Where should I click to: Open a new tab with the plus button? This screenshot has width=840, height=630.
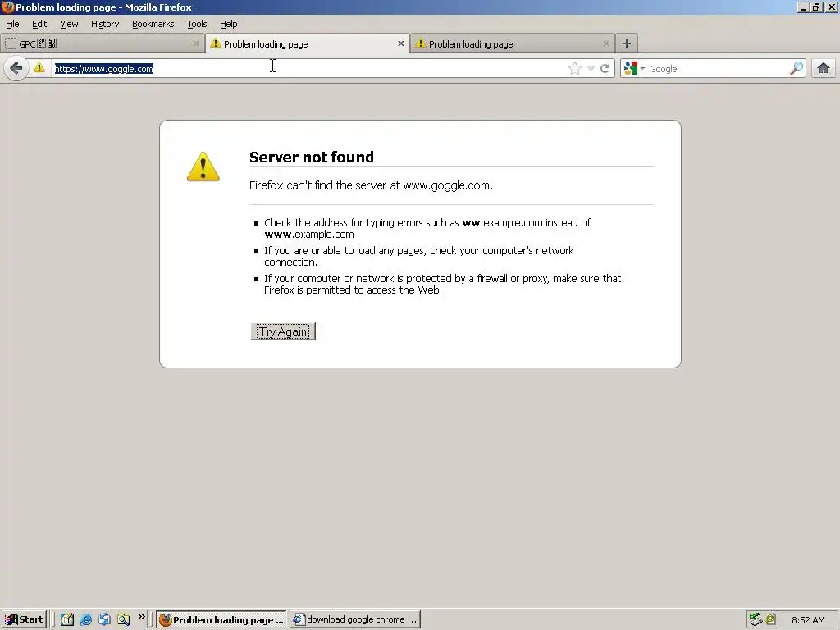pyautogui.click(x=626, y=43)
